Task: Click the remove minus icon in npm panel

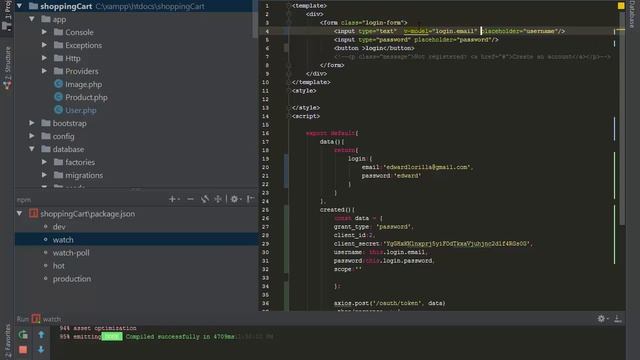Action: click(190, 199)
